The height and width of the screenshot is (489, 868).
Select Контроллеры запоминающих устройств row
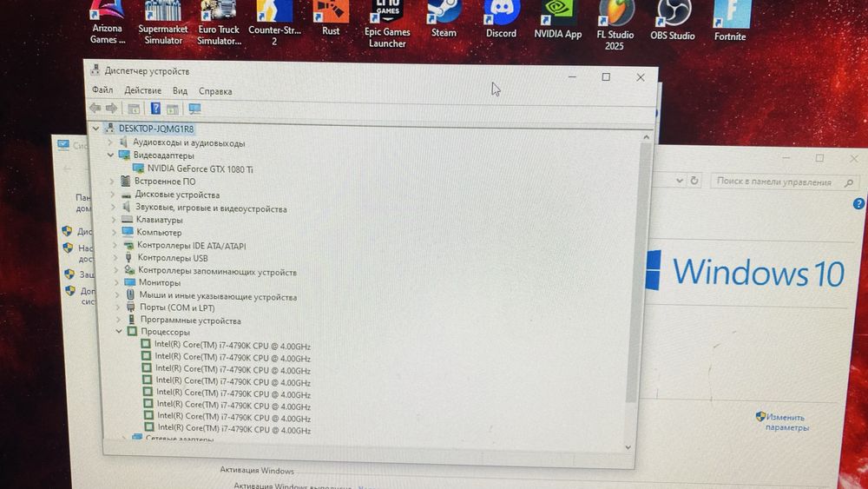click(217, 272)
